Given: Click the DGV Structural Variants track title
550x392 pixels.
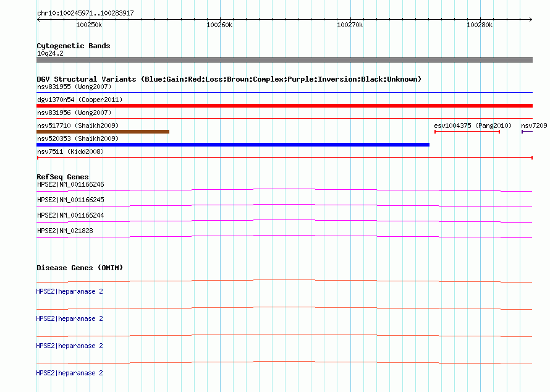Looking at the screenshot, I should tap(229, 79).
